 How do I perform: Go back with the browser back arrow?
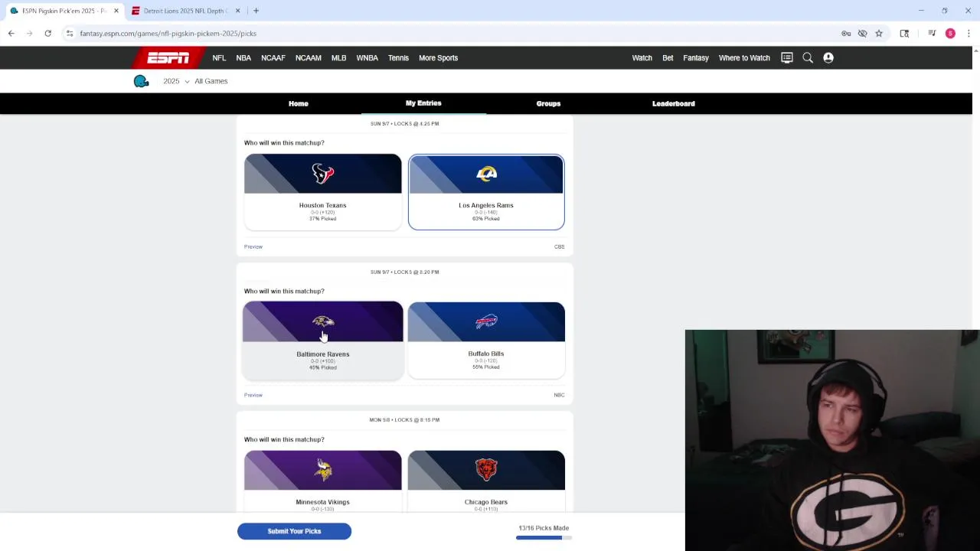pyautogui.click(x=11, y=34)
